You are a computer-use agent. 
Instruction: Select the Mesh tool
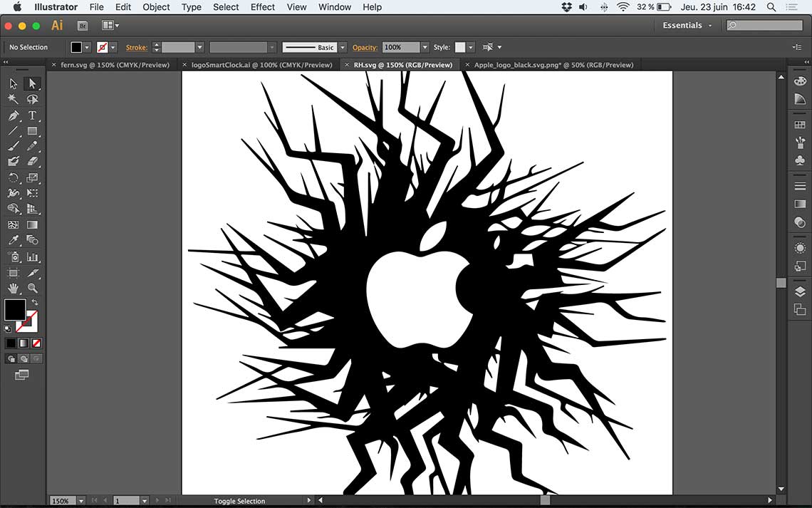(14, 224)
